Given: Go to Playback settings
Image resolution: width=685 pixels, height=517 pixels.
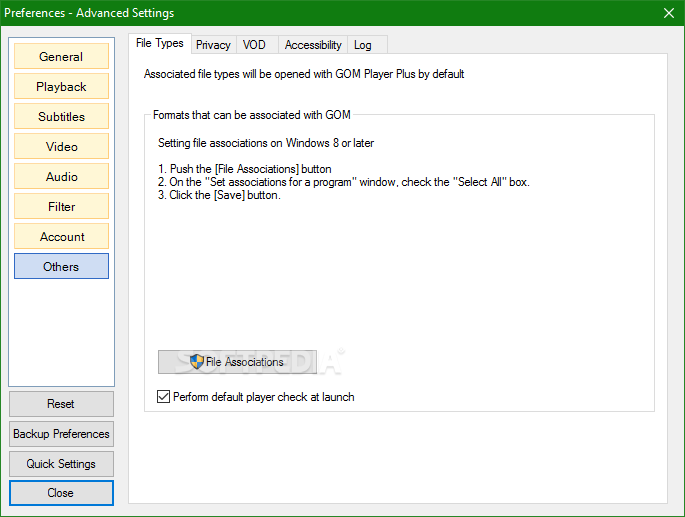Looking at the screenshot, I should [x=61, y=87].
